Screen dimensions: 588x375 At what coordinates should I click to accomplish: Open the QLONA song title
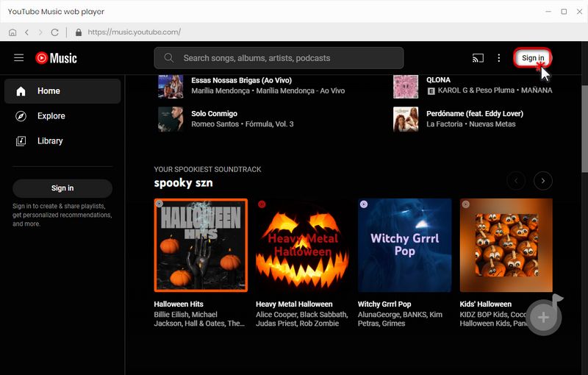(438, 80)
